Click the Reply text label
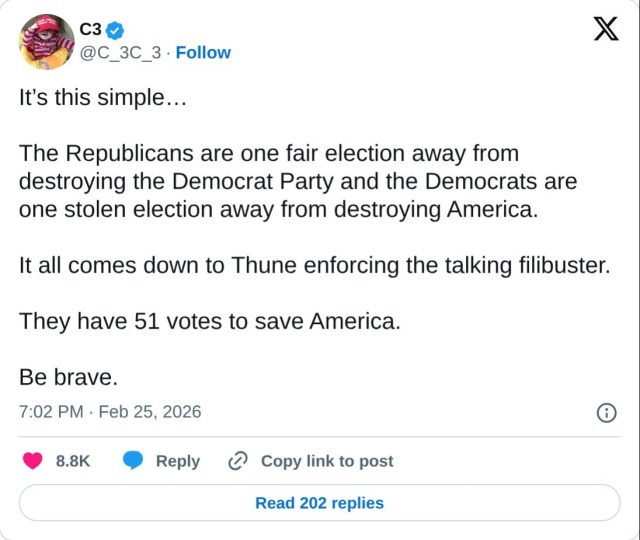This screenshot has height=540, width=640. point(178,461)
